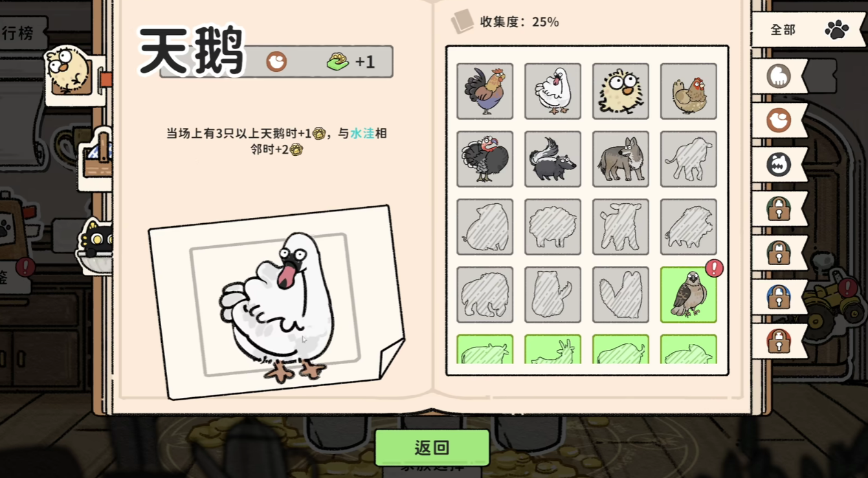Click the red locked category tab

779,341
